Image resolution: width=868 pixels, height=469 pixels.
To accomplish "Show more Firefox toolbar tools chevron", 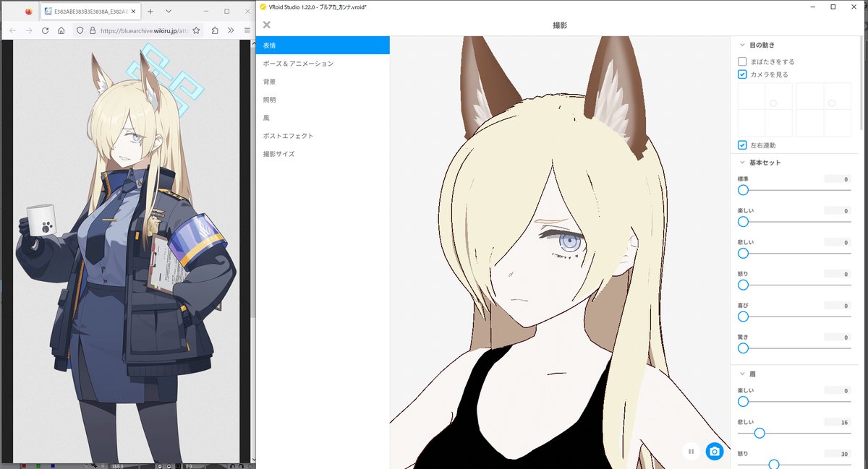I will pyautogui.click(x=231, y=31).
